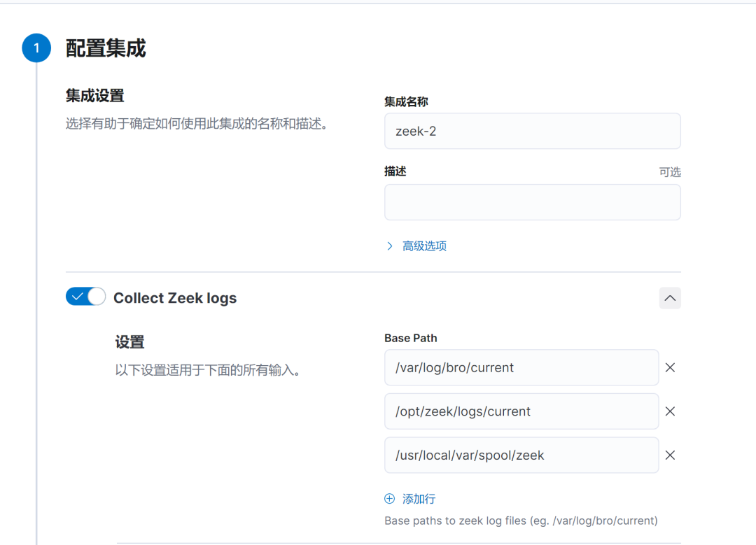The image size is (756, 545).
Task: Click the 配置集成 step heading
Action: tap(106, 48)
